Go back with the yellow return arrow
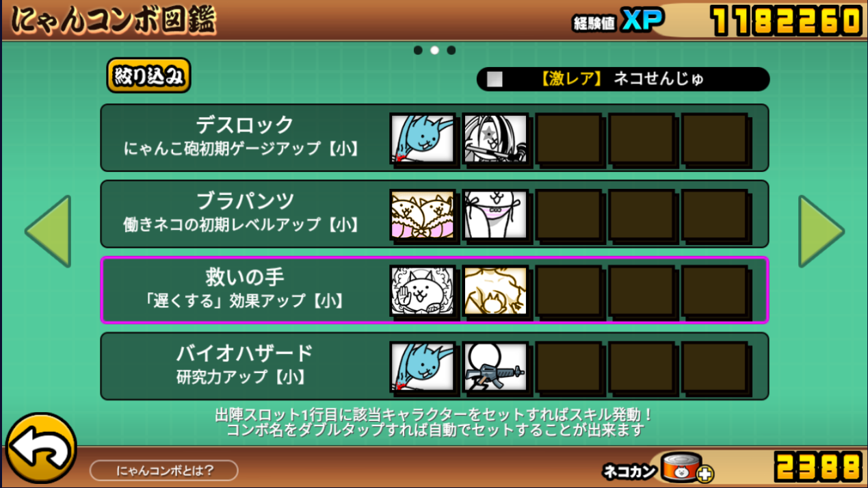 (x=41, y=448)
